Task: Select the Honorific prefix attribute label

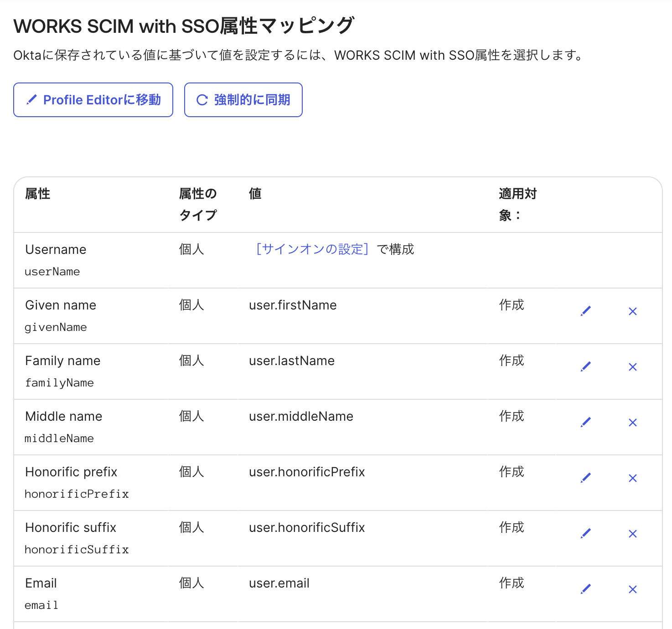Action: [71, 472]
